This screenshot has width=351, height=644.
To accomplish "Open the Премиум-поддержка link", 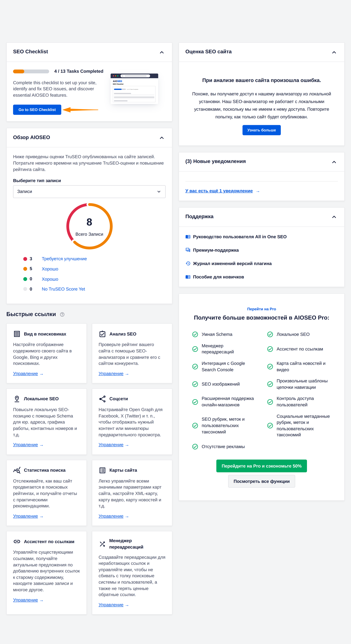I will (216, 250).
